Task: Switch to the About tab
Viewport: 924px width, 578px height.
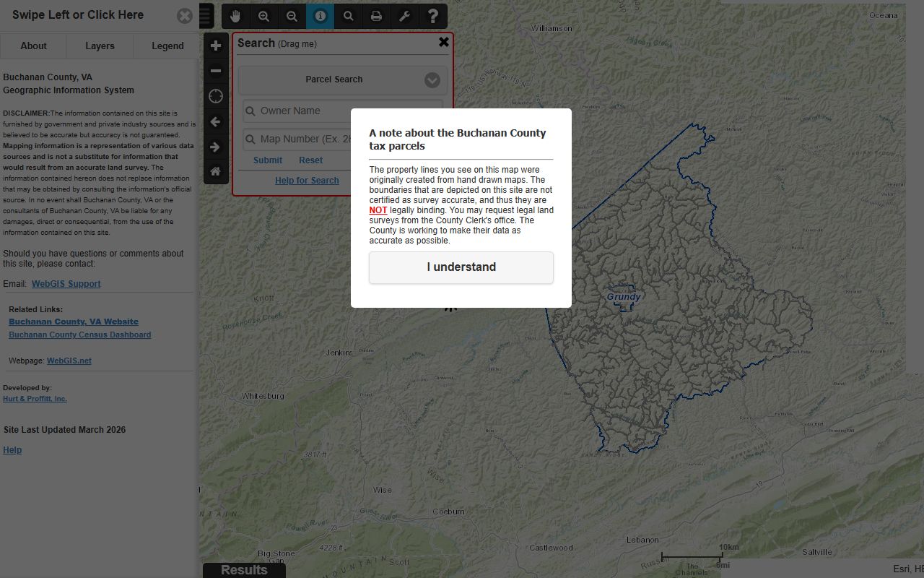Action: point(33,46)
